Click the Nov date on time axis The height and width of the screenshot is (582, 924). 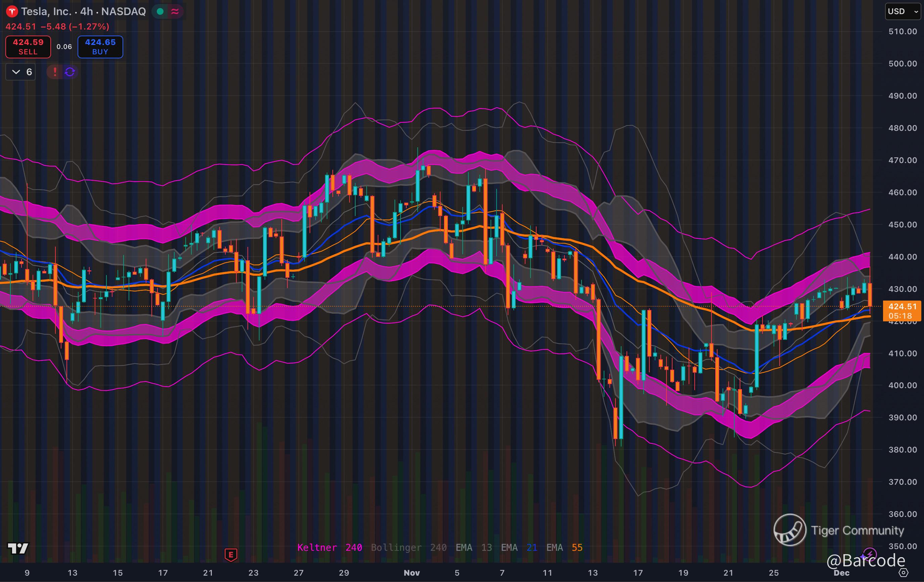pos(411,573)
